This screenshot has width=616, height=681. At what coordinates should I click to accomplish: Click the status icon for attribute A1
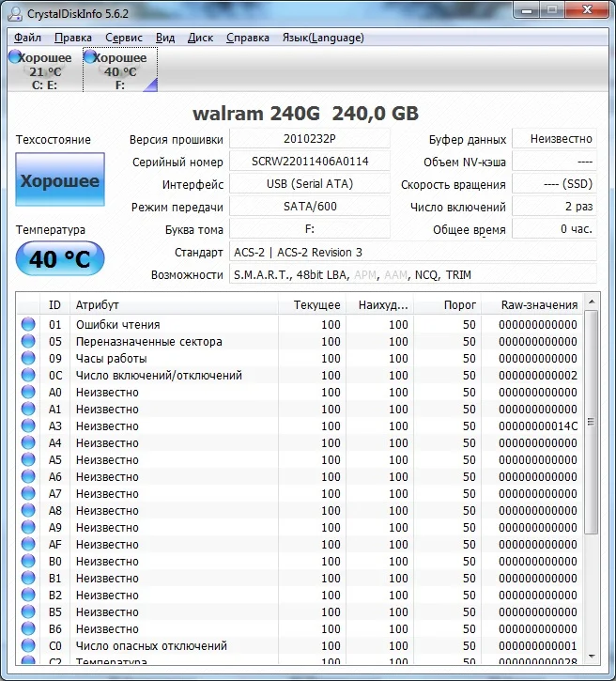[28, 409]
